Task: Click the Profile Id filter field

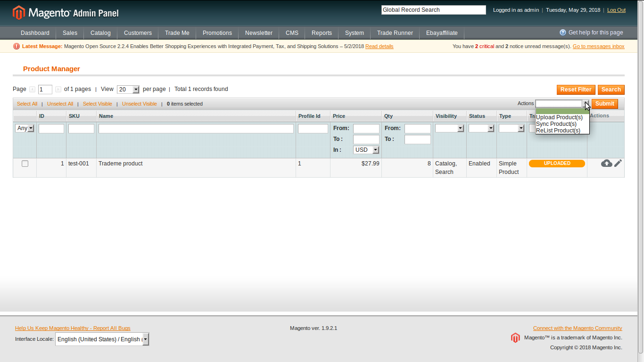Action: [x=313, y=129]
